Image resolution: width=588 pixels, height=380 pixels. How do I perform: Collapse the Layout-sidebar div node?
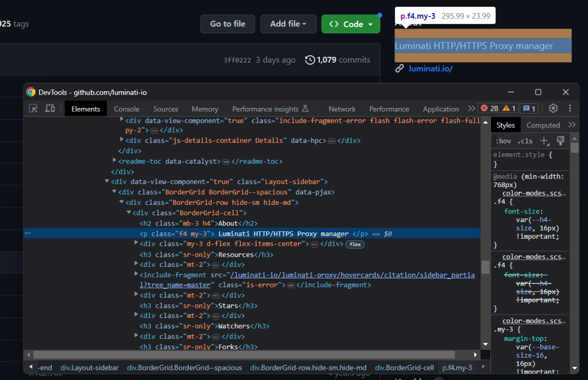pyautogui.click(x=107, y=181)
